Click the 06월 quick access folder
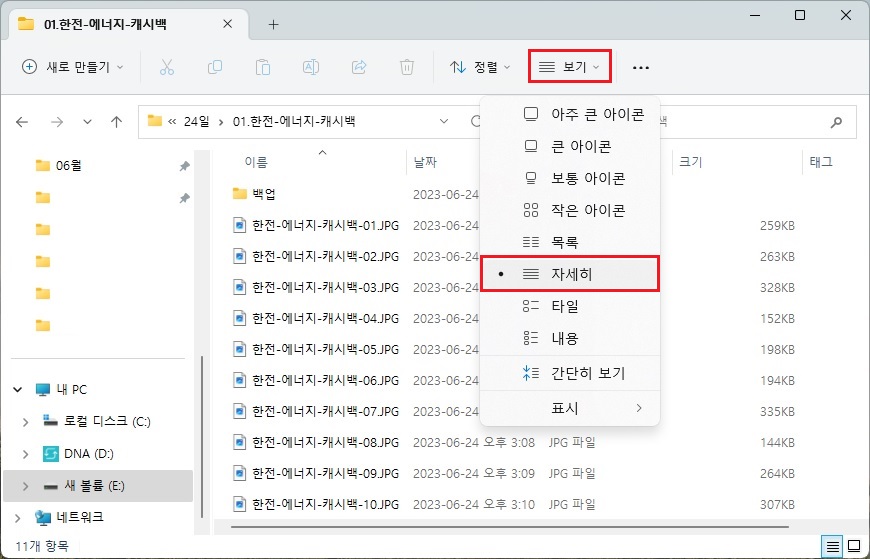Image resolution: width=870 pixels, height=559 pixels. click(68, 165)
